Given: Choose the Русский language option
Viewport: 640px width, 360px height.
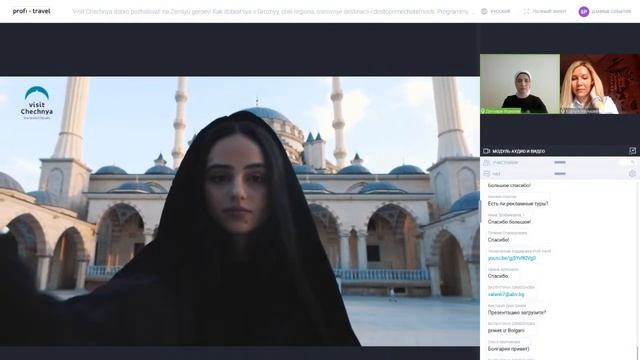Looking at the screenshot, I should [500, 11].
